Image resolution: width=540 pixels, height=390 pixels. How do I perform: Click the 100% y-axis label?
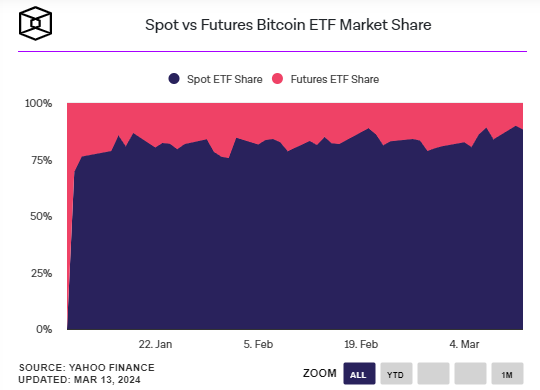tap(38, 103)
